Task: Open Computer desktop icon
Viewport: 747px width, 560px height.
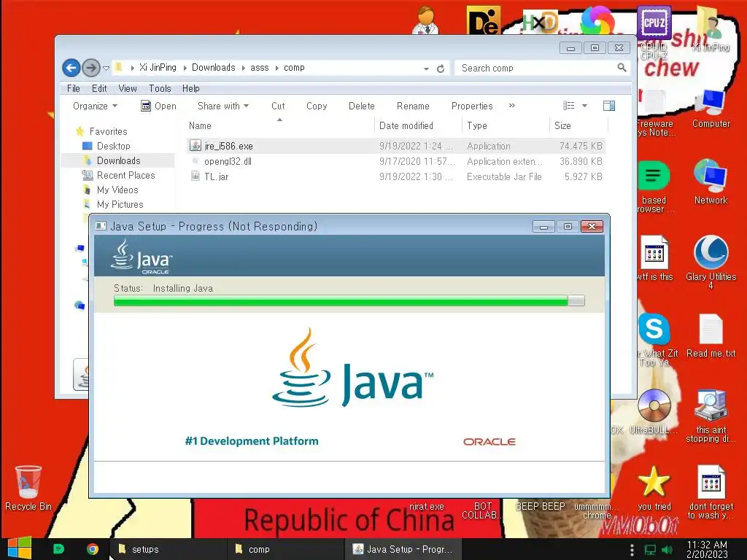Action: tap(711, 109)
